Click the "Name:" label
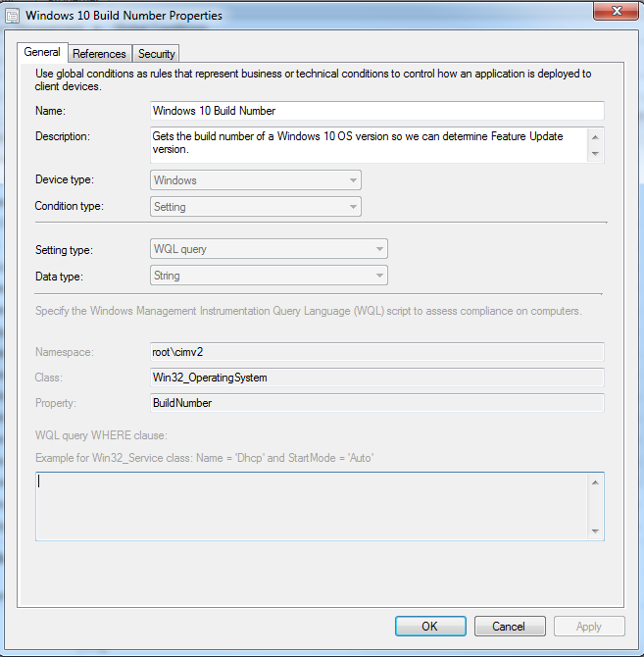The height and width of the screenshot is (657, 644). point(50,111)
